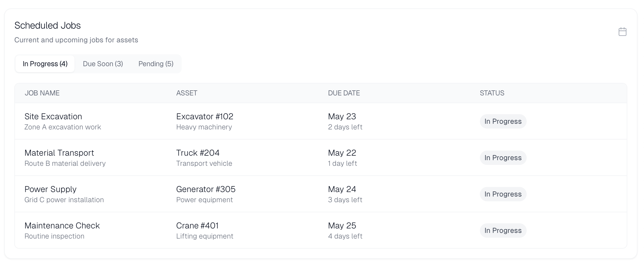
Task: Click 'Heavy machinery' asset type
Action: 204,127
